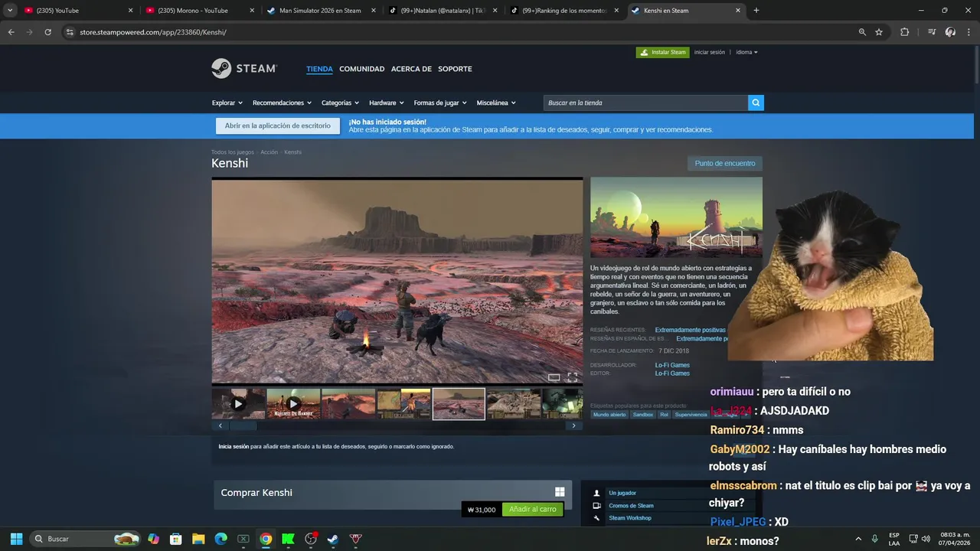View site information icon in address bar

click(x=70, y=32)
